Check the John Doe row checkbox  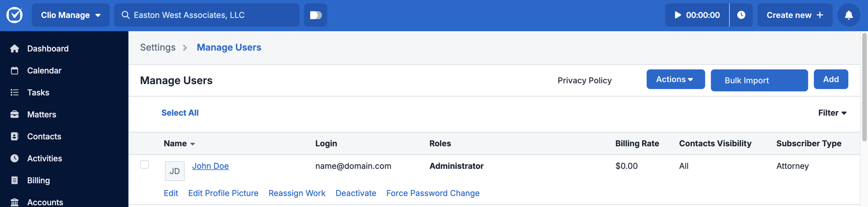tap(144, 164)
